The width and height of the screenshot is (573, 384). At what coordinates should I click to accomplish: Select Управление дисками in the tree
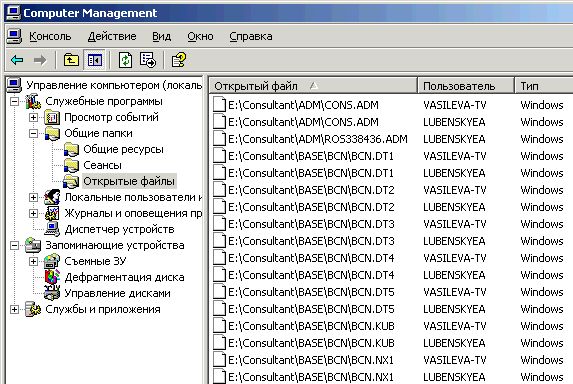[x=117, y=293]
